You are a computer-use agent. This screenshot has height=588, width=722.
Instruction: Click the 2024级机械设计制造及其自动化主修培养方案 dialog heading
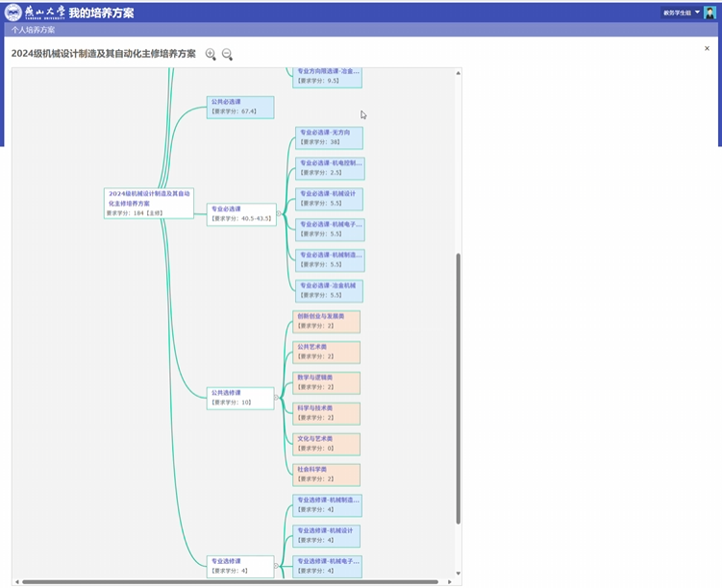[x=104, y=54]
